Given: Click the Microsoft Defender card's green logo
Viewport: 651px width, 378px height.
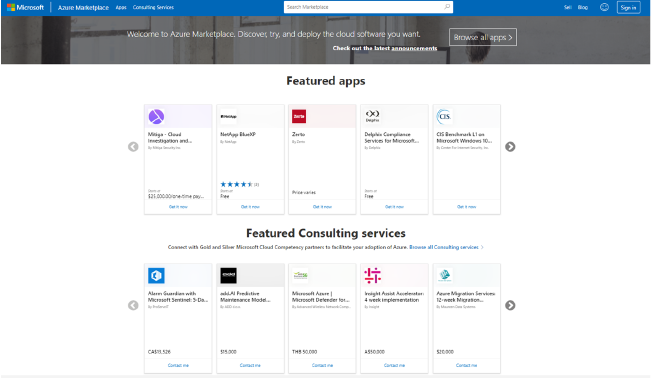Looking at the screenshot, I should click(300, 275).
